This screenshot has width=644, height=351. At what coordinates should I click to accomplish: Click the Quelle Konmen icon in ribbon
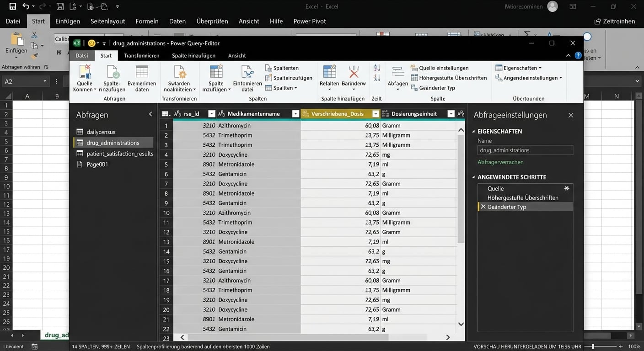coord(85,72)
